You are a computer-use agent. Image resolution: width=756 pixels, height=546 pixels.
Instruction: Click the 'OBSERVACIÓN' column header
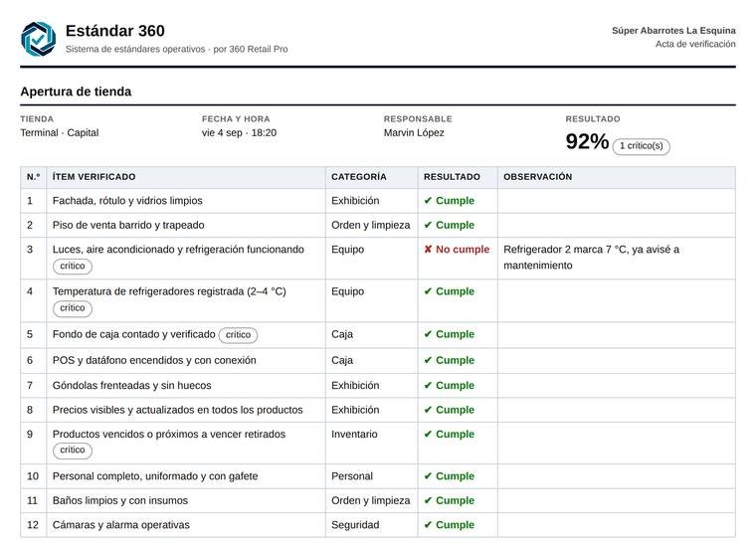coord(537,177)
